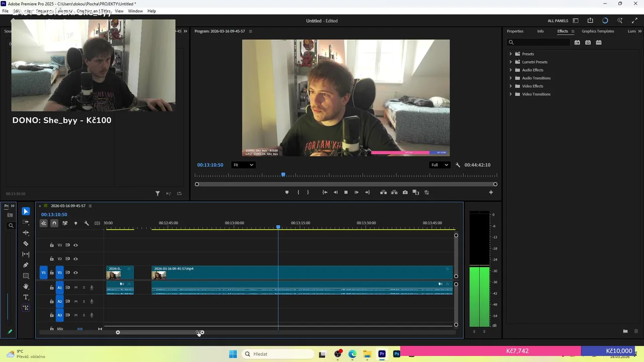Open the Program monitor button editor plus
The height and width of the screenshot is (362, 644).
[x=491, y=192]
